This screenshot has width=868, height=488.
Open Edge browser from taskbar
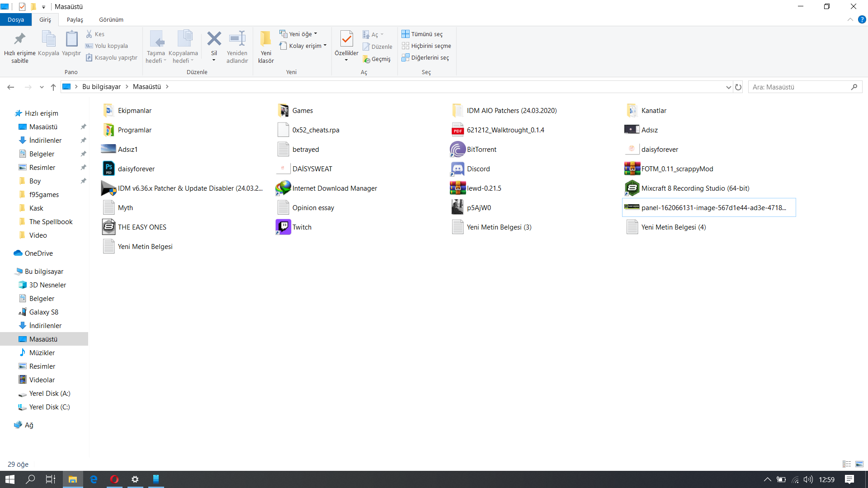tap(94, 479)
